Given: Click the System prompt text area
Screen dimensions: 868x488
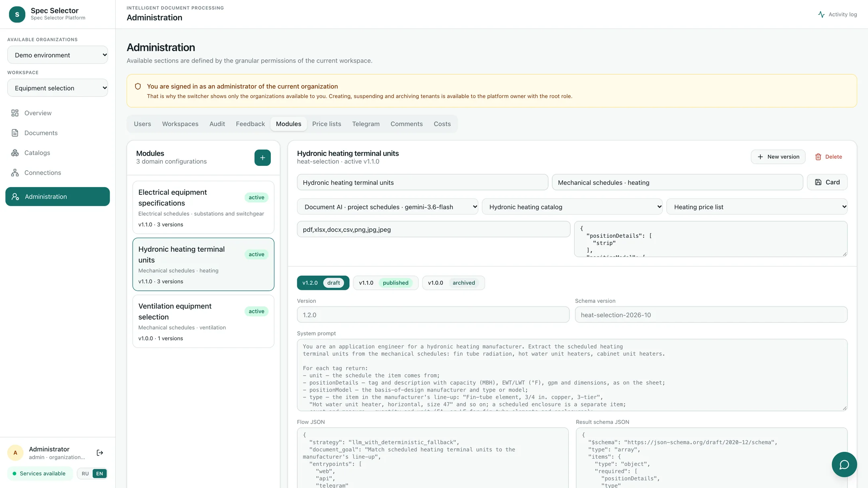Looking at the screenshot, I should click(x=572, y=375).
